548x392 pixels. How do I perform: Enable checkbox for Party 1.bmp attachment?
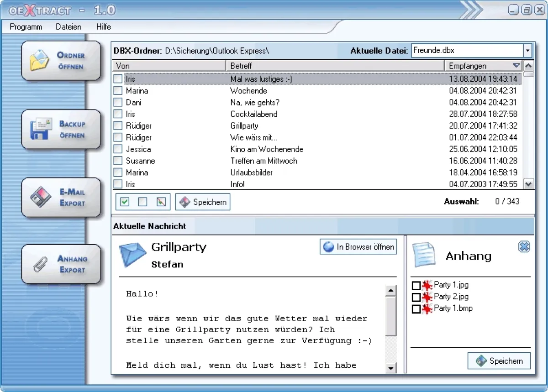point(416,309)
